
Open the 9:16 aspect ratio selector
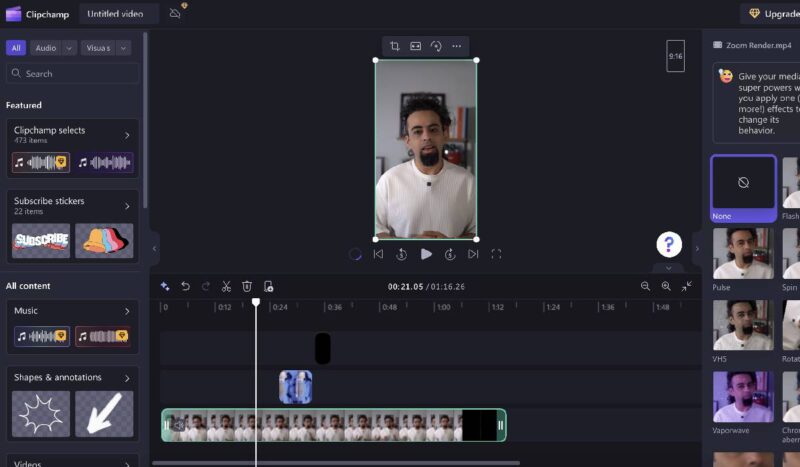(676, 56)
